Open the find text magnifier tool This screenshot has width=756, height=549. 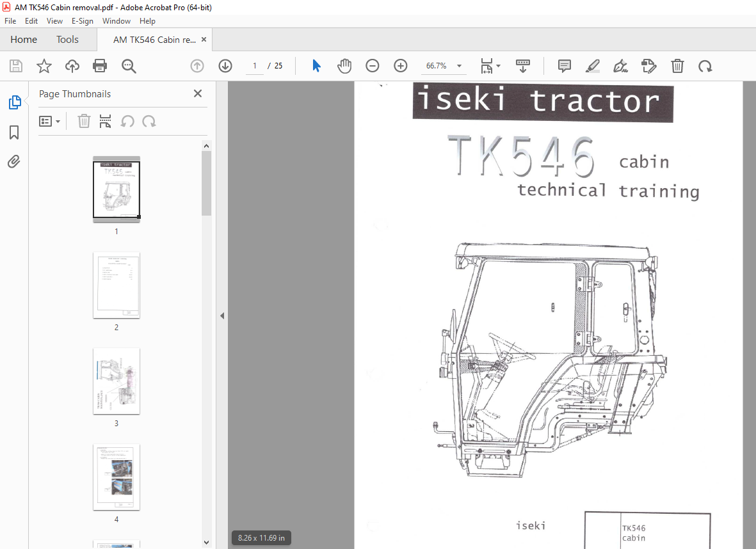click(129, 66)
